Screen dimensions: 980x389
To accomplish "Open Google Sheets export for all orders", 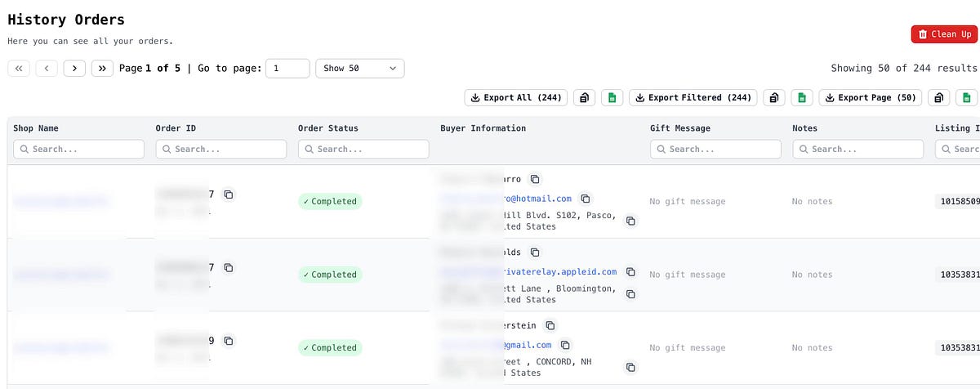I will (612, 98).
